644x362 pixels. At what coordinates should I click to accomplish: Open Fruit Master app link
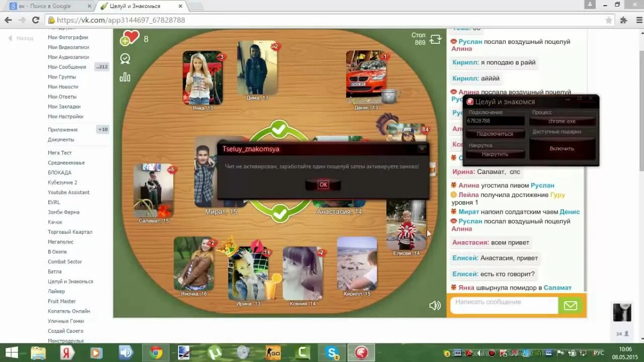click(62, 301)
